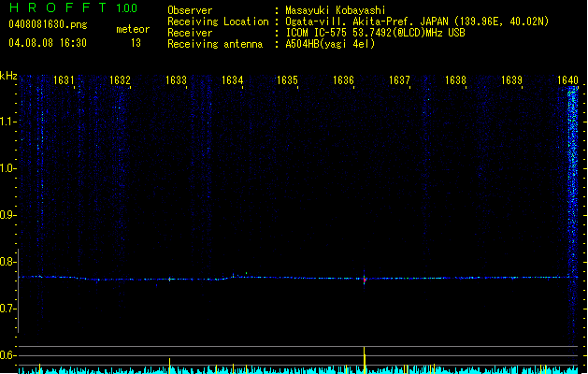The height and width of the screenshot is (374, 588).
Task: Click time marker 1633
Action: 176,80
